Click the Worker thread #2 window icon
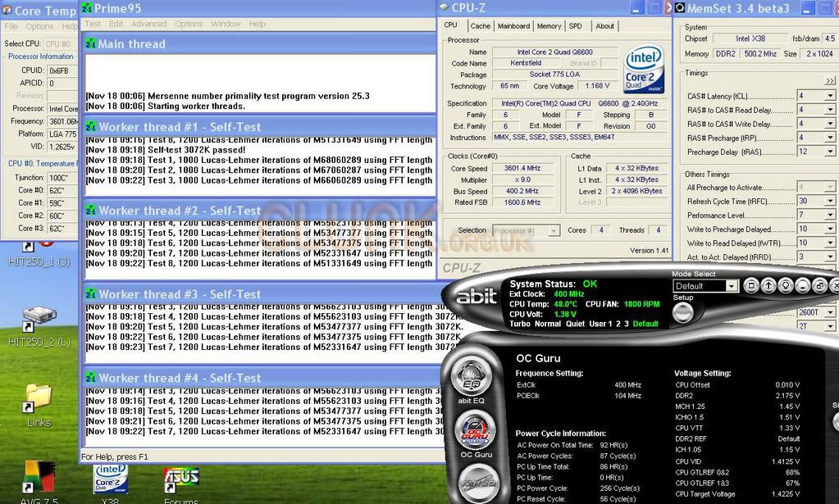The width and height of the screenshot is (839, 504). pyautogui.click(x=90, y=211)
